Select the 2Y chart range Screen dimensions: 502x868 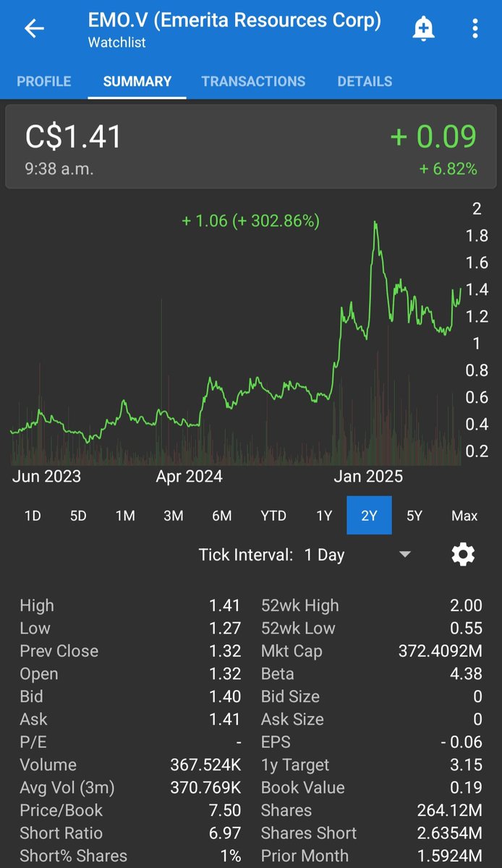369,515
